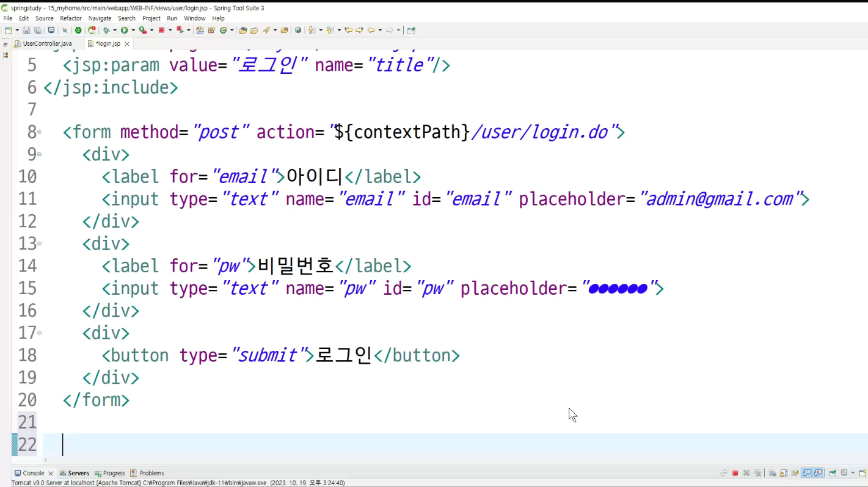
Task: Open the Stop icon's dropdown arrow
Action: [x=170, y=30]
